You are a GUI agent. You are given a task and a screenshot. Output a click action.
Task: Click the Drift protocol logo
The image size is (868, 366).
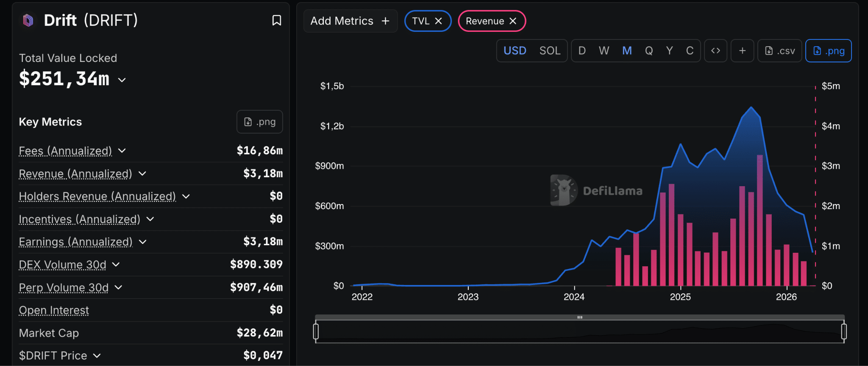click(x=28, y=20)
